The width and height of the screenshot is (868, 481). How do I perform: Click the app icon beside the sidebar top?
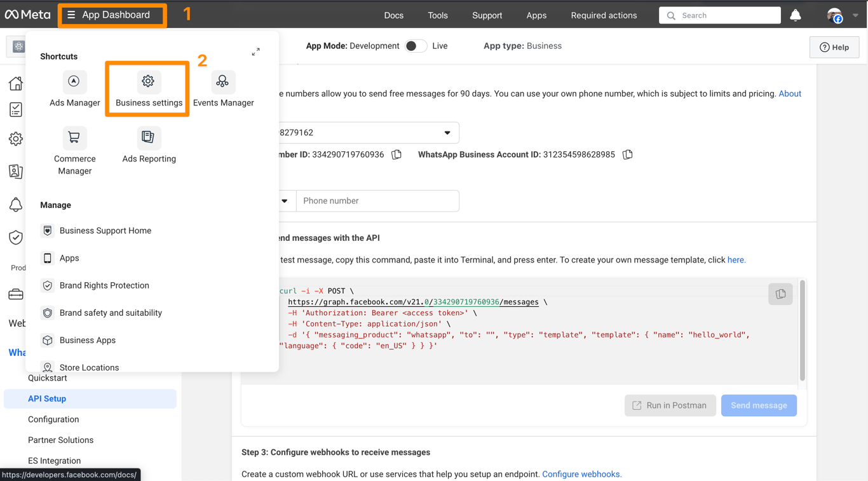pos(18,46)
